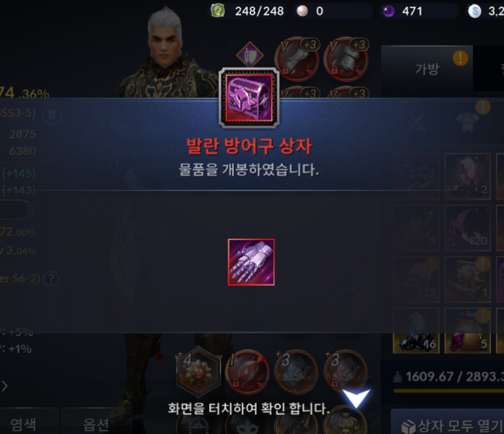
Task: Select the +4 hexagon crest equipment slot
Action: tap(198, 372)
